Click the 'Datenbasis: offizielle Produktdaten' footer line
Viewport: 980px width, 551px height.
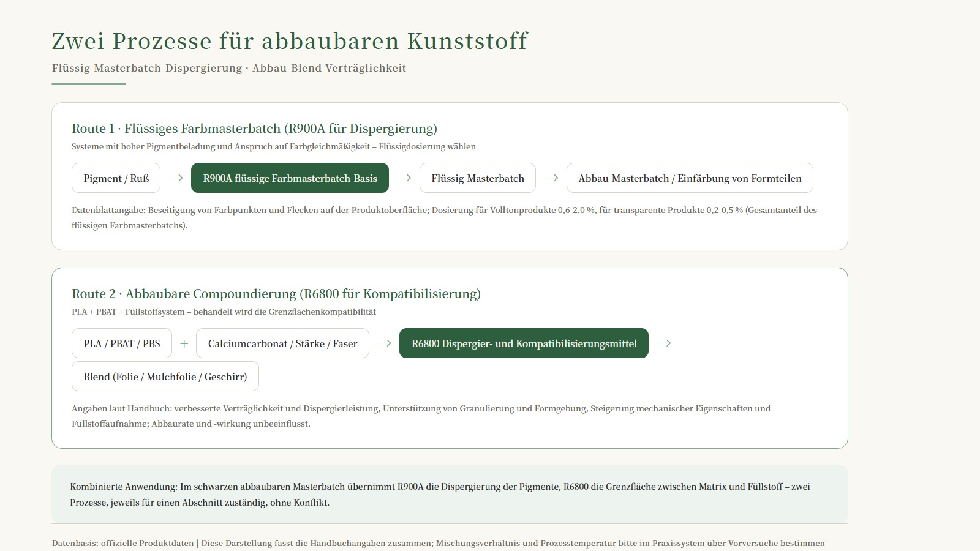(439, 543)
